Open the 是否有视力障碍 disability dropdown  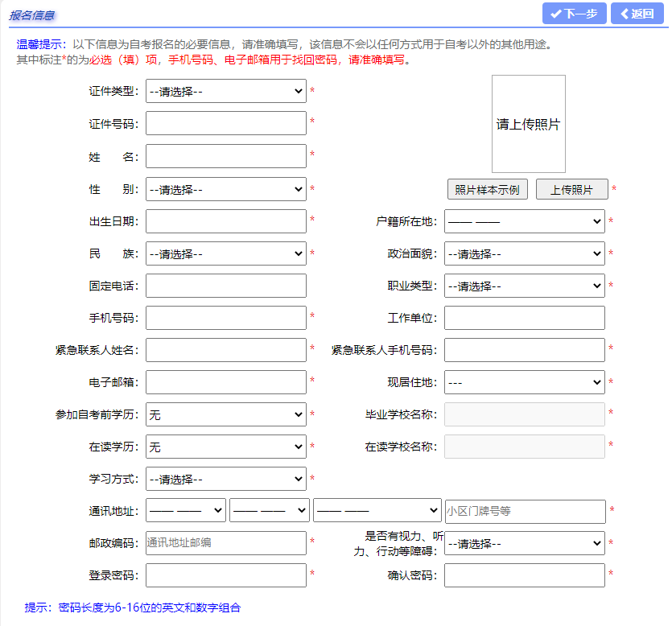[x=524, y=543]
